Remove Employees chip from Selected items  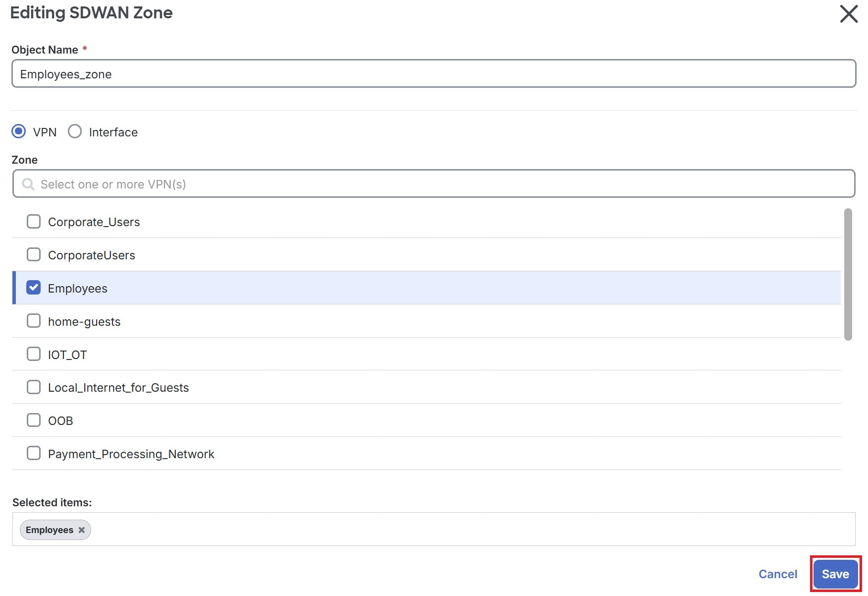(x=81, y=530)
